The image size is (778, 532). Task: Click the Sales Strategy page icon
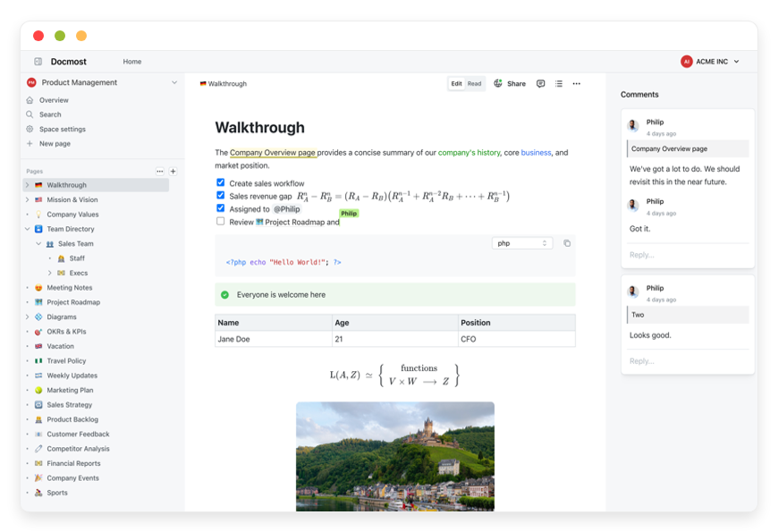[38, 405]
